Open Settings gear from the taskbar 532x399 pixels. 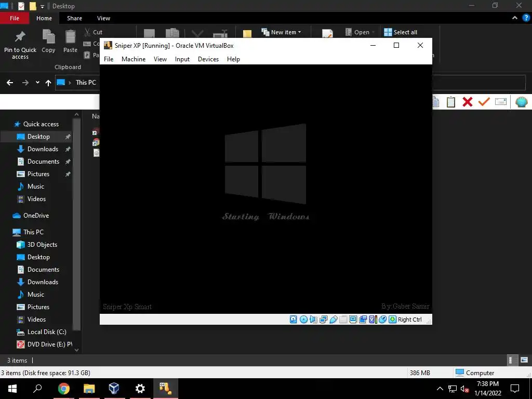pyautogui.click(x=140, y=389)
